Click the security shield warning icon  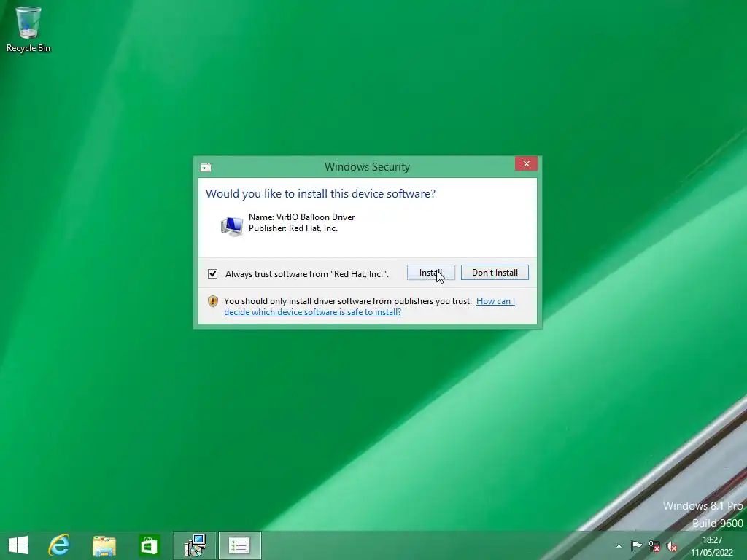coord(213,301)
